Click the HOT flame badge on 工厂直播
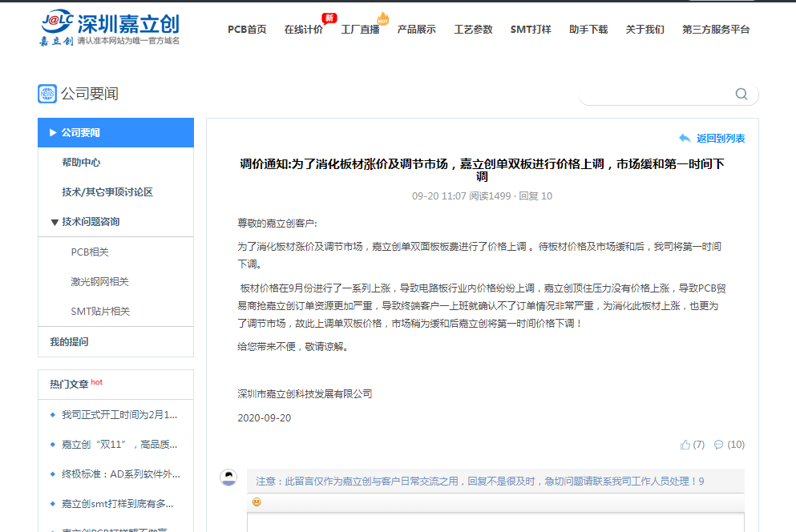 383,18
